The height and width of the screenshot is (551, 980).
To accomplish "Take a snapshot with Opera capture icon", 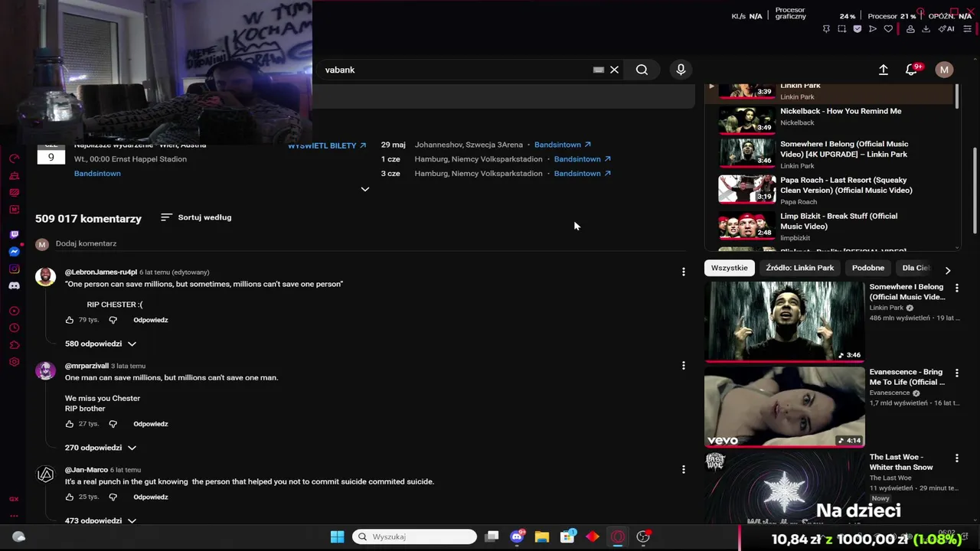I will tap(841, 29).
